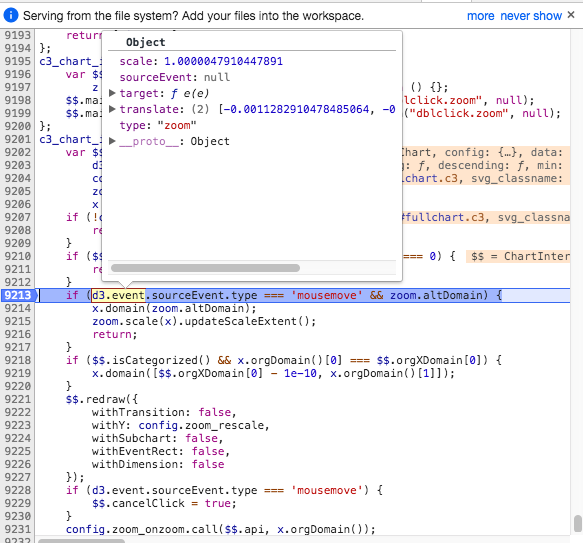Click the sourceEvent: null property
The height and width of the screenshot is (543, 583).
[175, 77]
